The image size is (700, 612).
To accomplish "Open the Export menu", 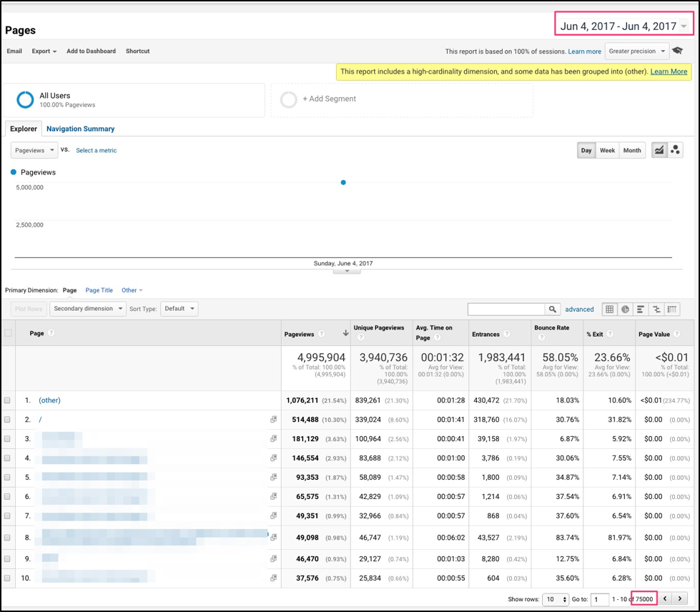I will pyautogui.click(x=43, y=51).
